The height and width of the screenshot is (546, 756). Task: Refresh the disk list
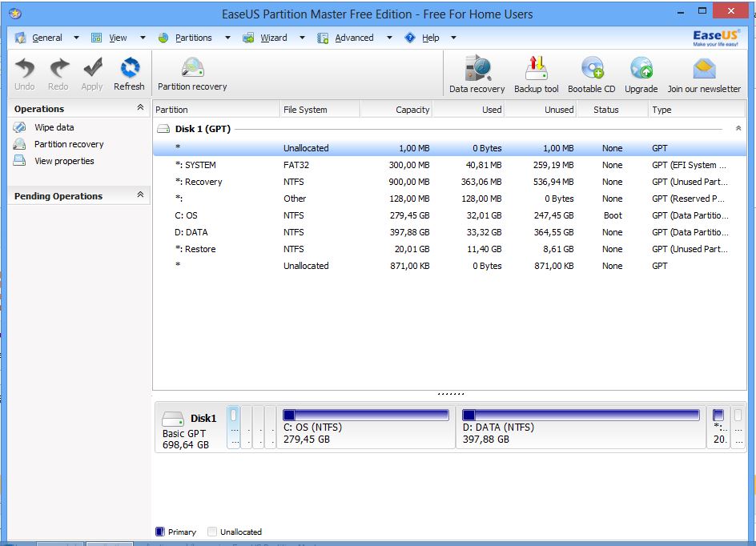(130, 68)
